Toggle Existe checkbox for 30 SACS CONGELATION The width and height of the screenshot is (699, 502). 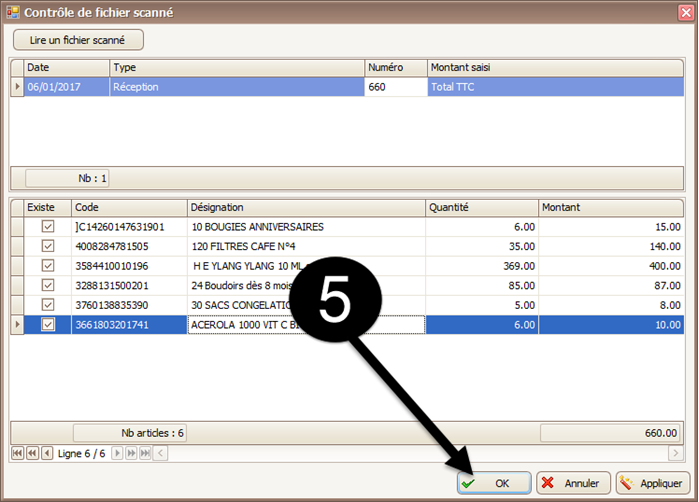(48, 305)
